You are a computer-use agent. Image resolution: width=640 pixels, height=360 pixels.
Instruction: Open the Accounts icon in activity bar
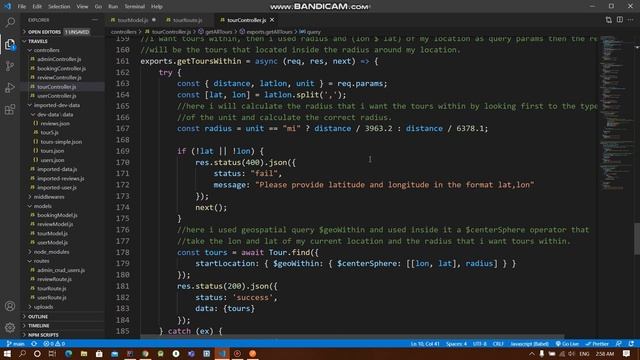point(10,306)
